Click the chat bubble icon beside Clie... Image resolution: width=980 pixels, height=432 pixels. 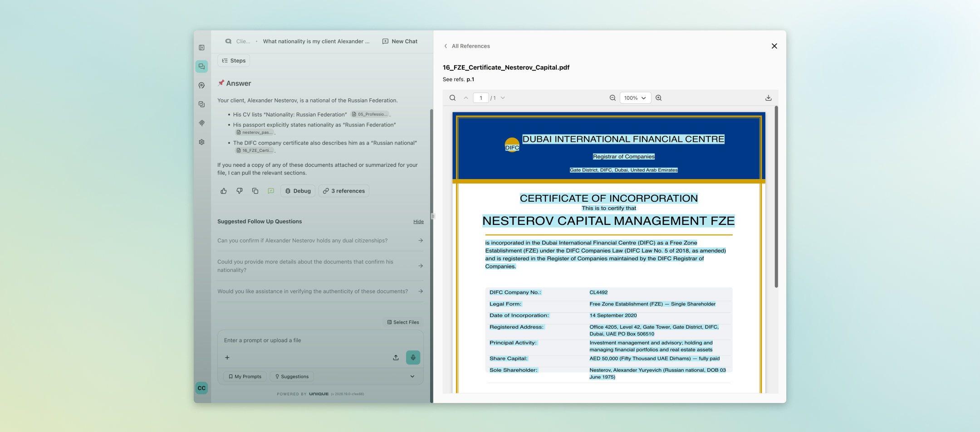click(x=228, y=41)
